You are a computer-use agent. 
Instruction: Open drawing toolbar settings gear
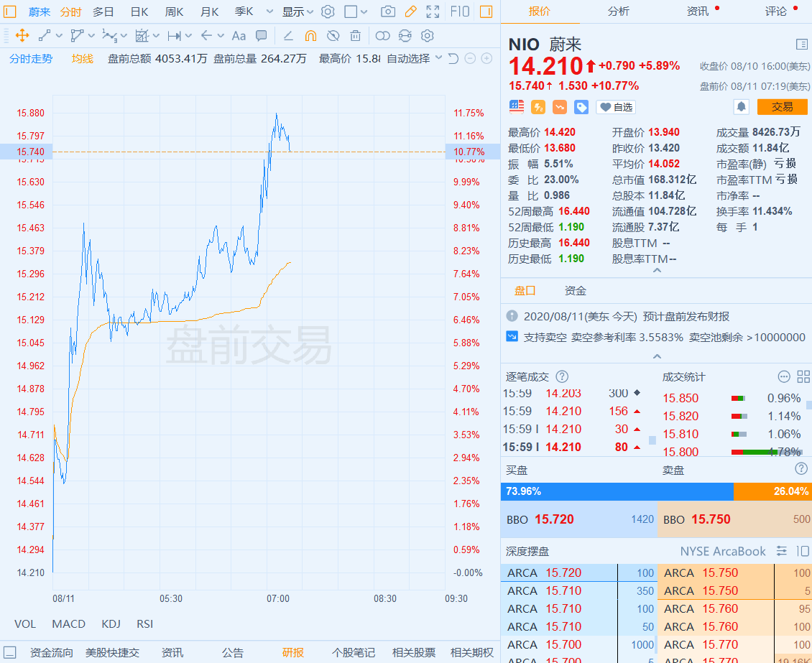pos(428,36)
